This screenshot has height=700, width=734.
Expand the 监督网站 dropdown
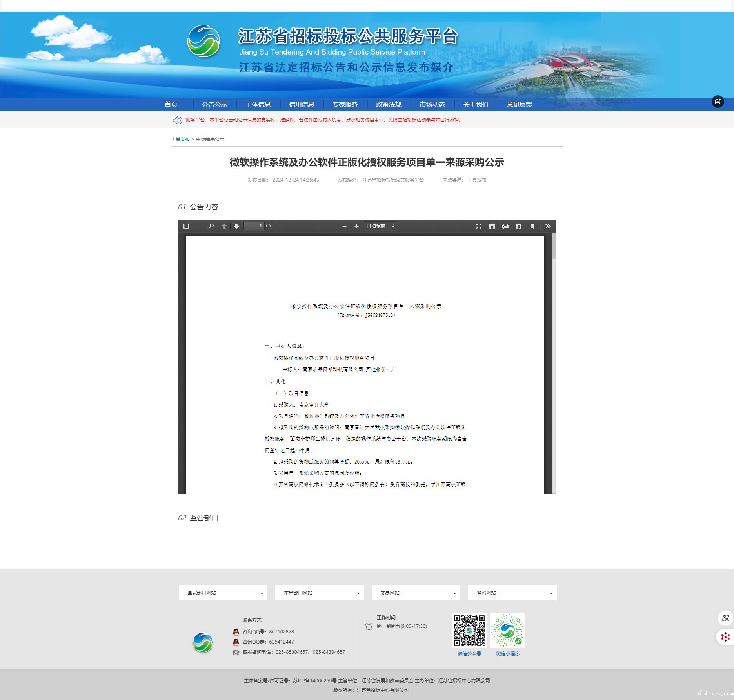[512, 593]
